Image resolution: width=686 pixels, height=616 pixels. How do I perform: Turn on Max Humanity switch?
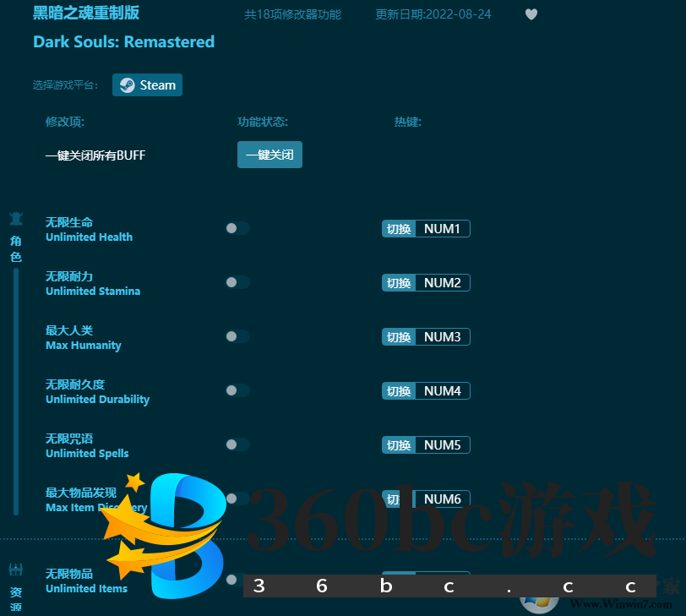click(x=237, y=336)
